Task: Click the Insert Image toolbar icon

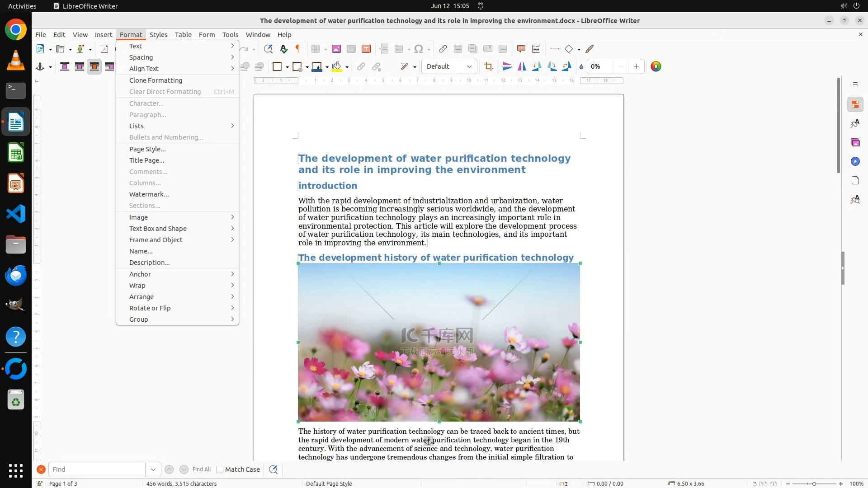Action: (x=336, y=49)
